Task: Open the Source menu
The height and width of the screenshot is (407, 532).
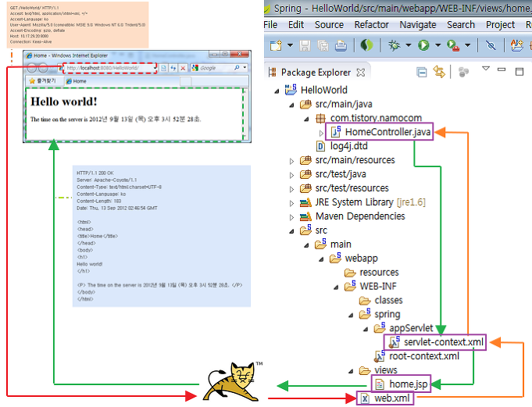Action: pyautogui.click(x=329, y=25)
